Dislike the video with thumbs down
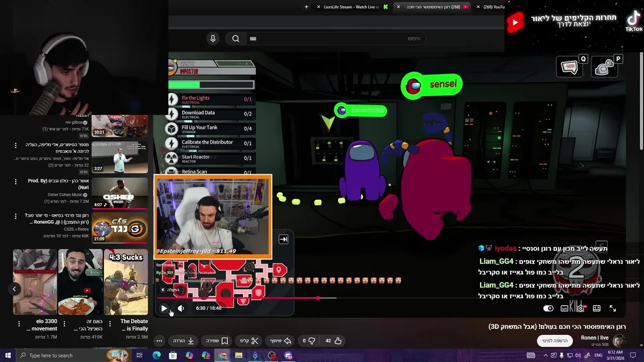 (308, 340)
